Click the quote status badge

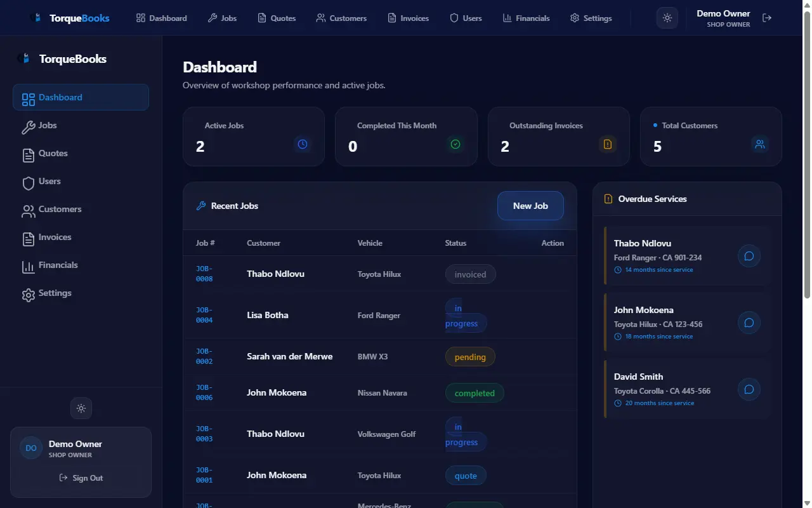[x=466, y=476]
